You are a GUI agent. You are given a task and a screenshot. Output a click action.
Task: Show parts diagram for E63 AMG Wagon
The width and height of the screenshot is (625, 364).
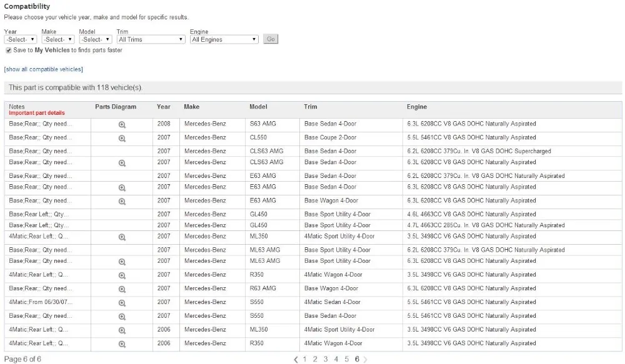pos(122,201)
